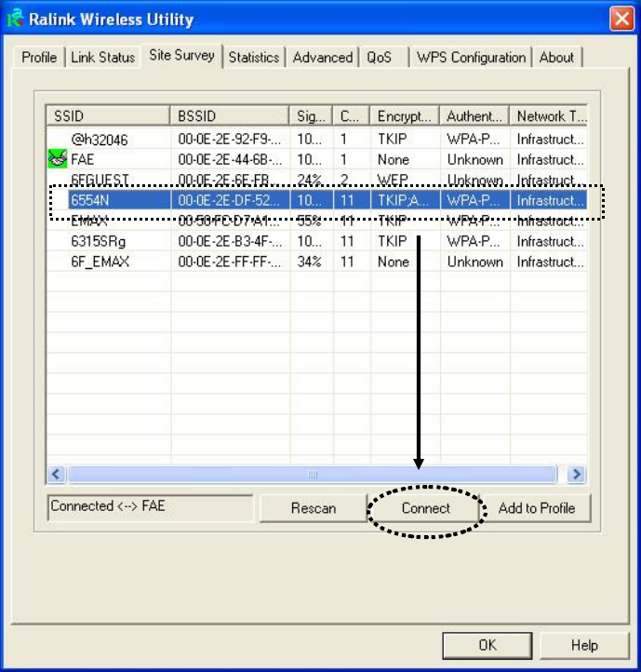The image size is (641, 672).
Task: Click BSSID 00-0E-2E-B3-4F cell
Action: pos(230,241)
